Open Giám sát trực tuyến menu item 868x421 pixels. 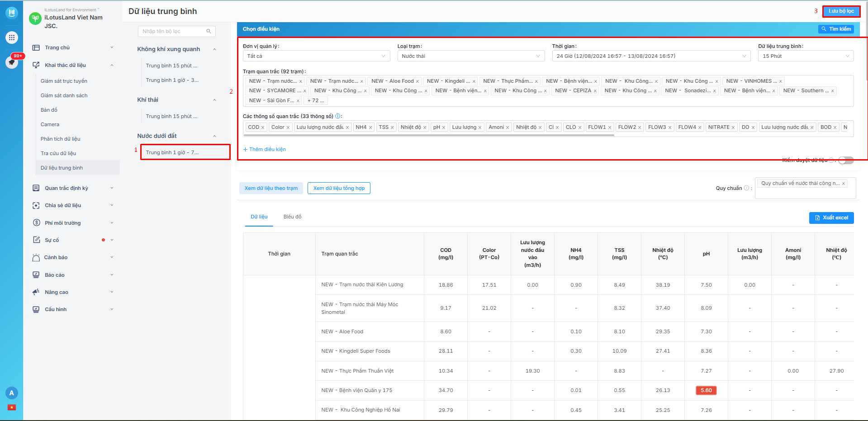64,81
